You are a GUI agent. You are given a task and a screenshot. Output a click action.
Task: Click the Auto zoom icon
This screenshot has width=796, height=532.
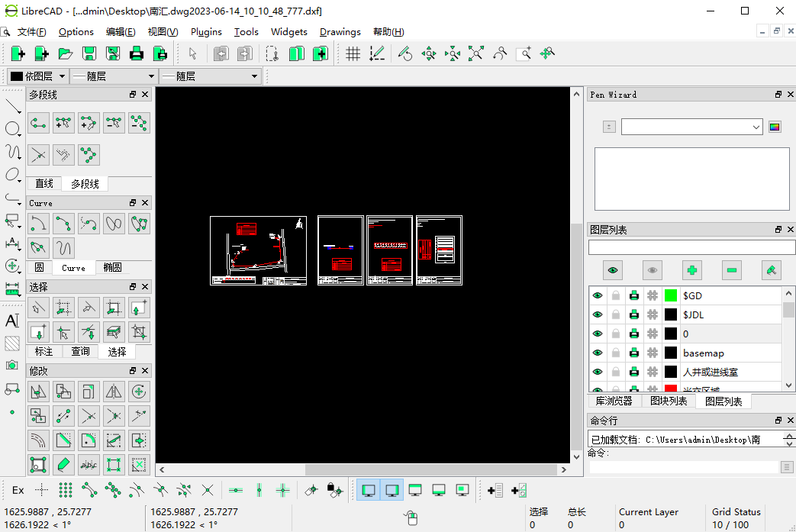point(475,53)
